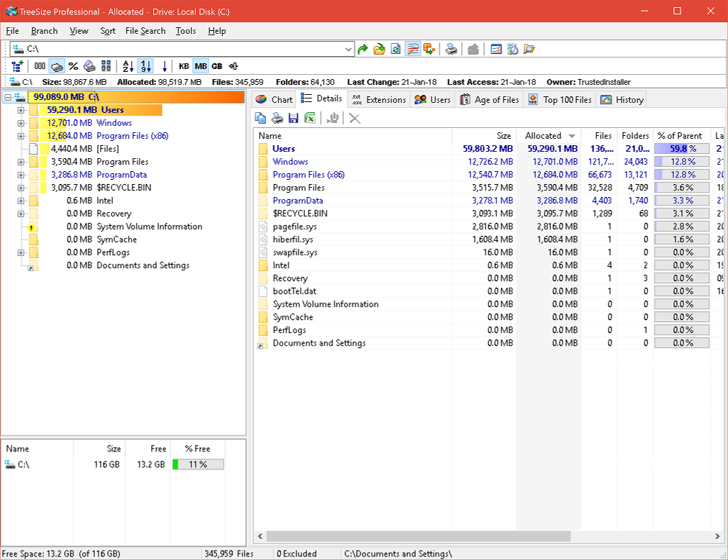Expand the Windows folder tree node
Viewport: 728px width, 560px height.
click(22, 123)
